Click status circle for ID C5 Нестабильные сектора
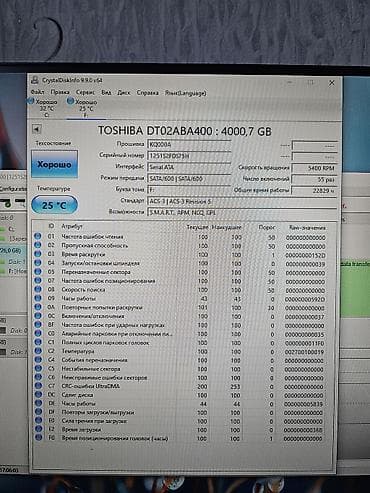The image size is (370, 493). 38,368
